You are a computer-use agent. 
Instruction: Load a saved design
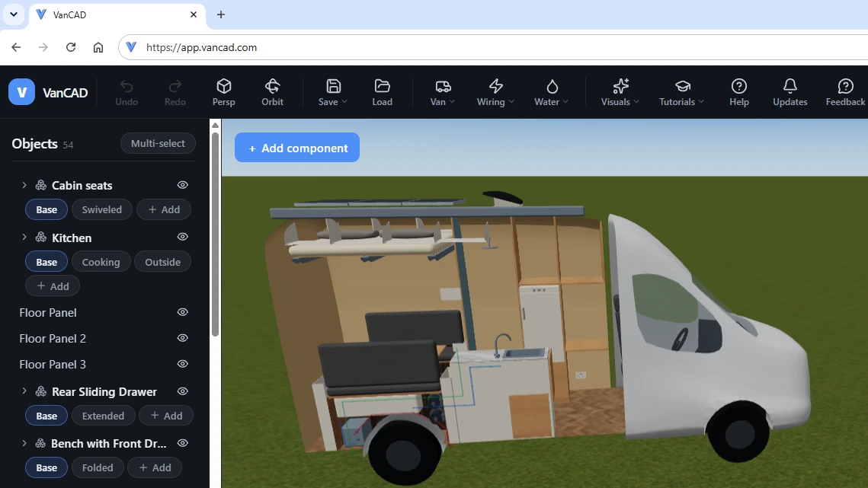[x=382, y=92]
